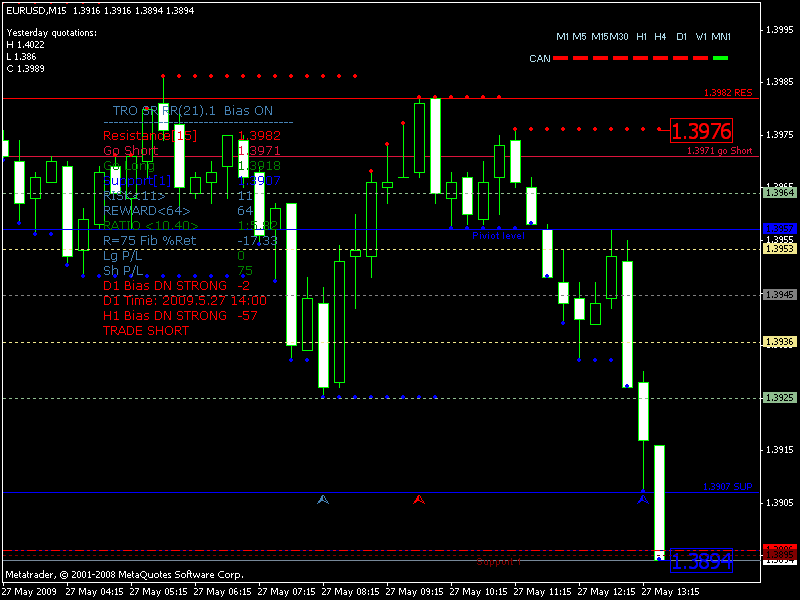Image resolution: width=800 pixels, height=600 pixels.
Task: Toggle the M5 CAN dash signal
Action: coord(580,58)
